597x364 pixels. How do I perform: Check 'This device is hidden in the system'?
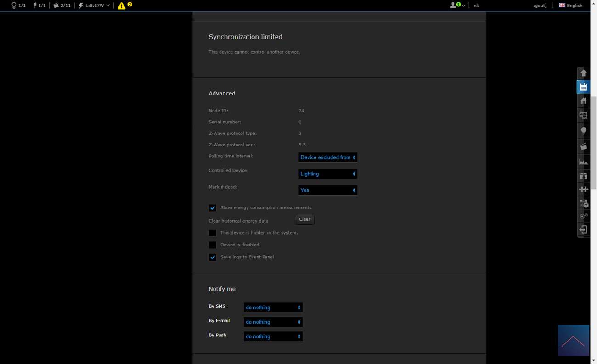(213, 233)
